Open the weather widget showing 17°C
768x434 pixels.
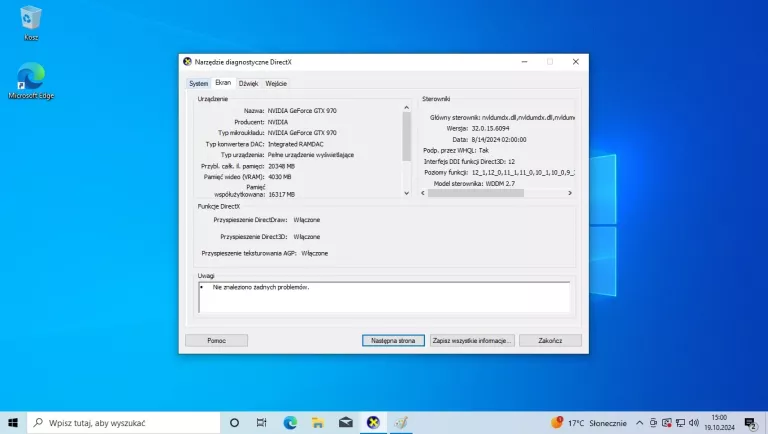[x=589, y=423]
